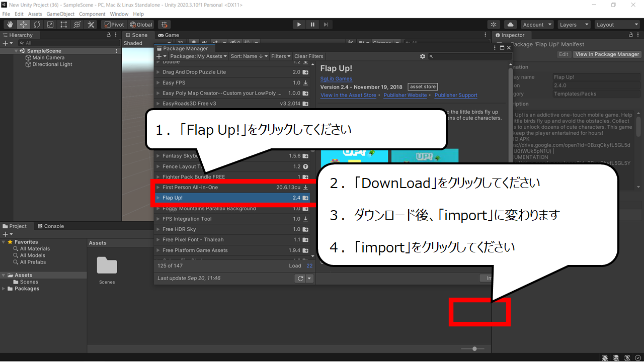Expand FPS Integration Tool row
644x362 pixels.
pyautogui.click(x=158, y=219)
